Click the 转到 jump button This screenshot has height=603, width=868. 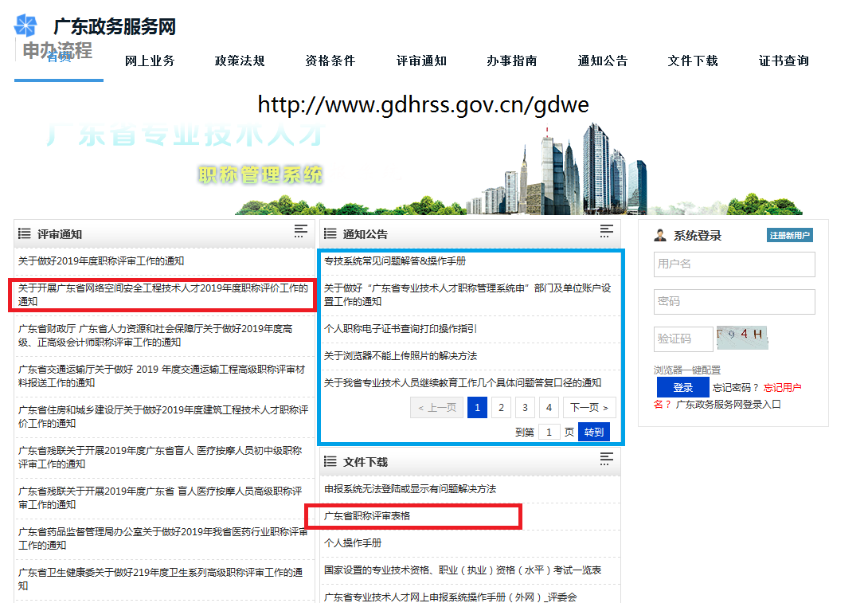click(594, 432)
